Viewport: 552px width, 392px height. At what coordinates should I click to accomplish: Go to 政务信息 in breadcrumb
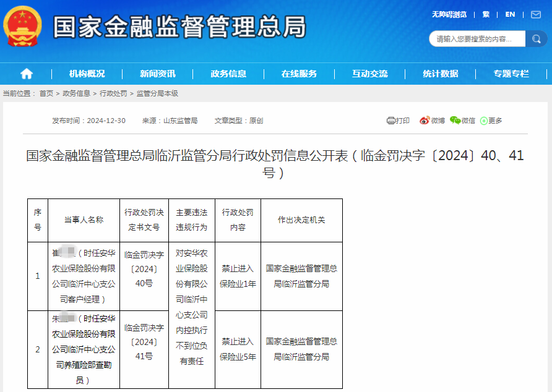[x=76, y=93]
